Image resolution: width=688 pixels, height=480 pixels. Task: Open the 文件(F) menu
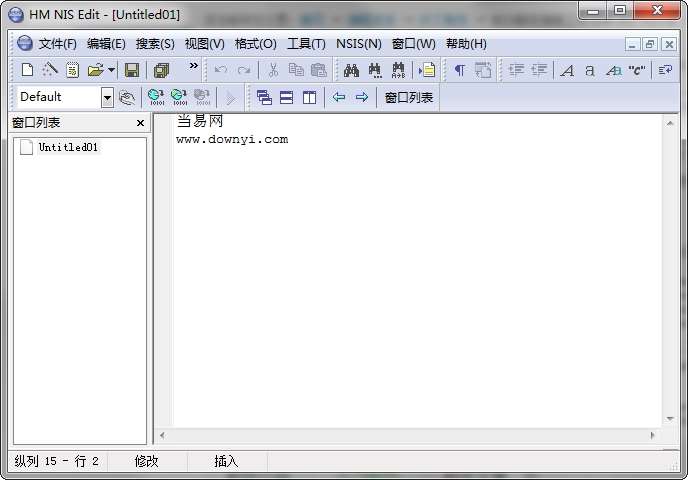pyautogui.click(x=57, y=44)
